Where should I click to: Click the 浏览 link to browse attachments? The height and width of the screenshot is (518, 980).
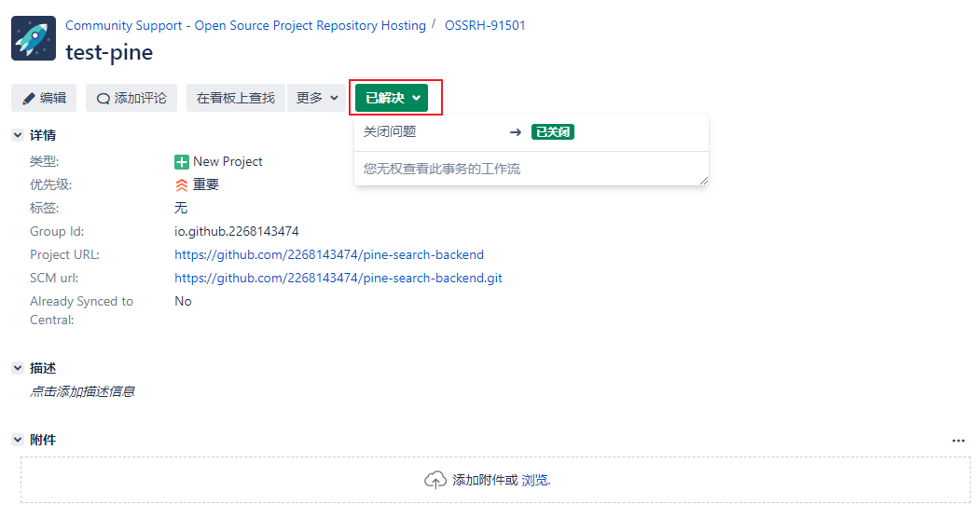tap(535, 480)
